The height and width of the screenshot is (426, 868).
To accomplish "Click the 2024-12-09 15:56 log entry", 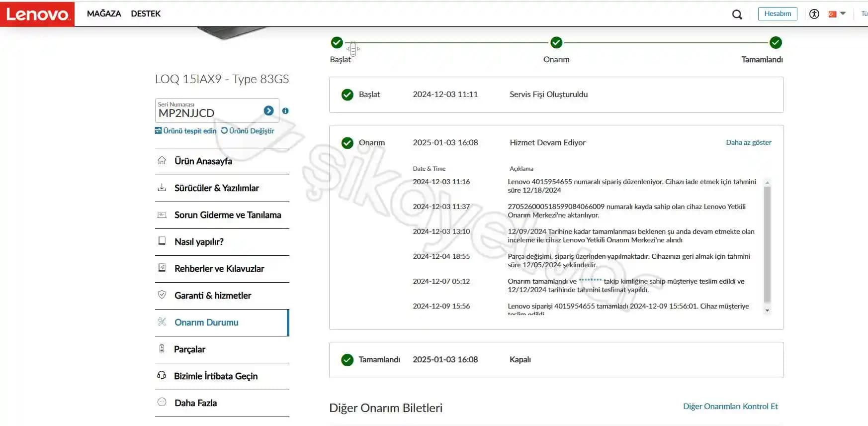I will click(584, 310).
